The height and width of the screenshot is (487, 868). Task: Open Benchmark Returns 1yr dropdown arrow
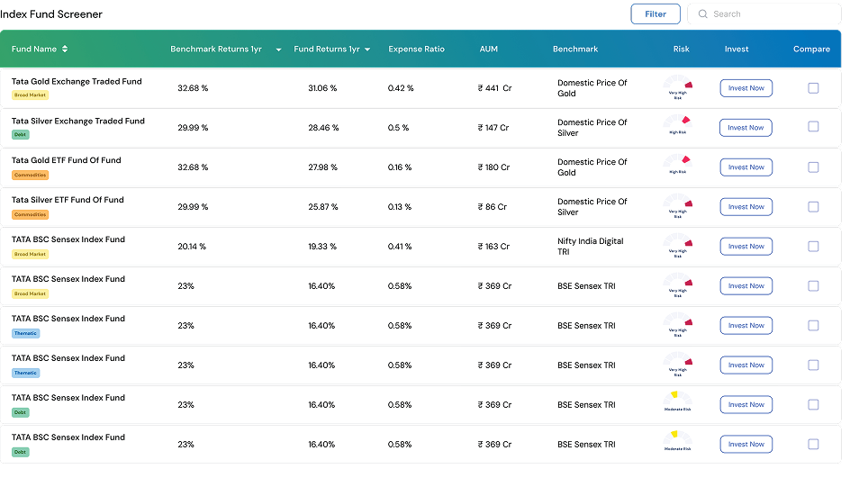point(278,50)
